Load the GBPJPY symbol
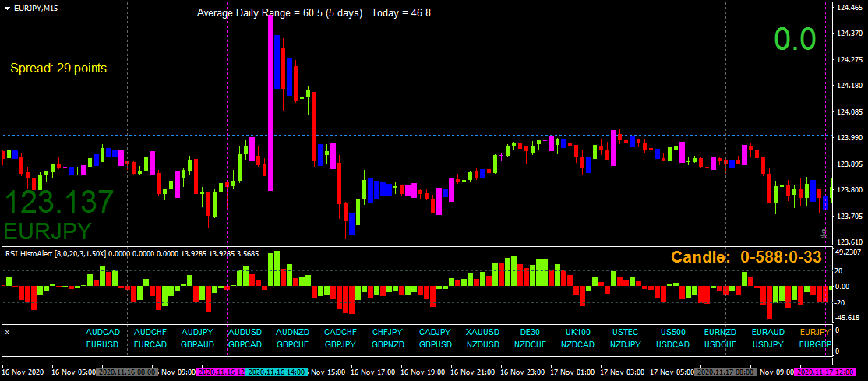The width and height of the screenshot is (868, 381). click(x=340, y=344)
